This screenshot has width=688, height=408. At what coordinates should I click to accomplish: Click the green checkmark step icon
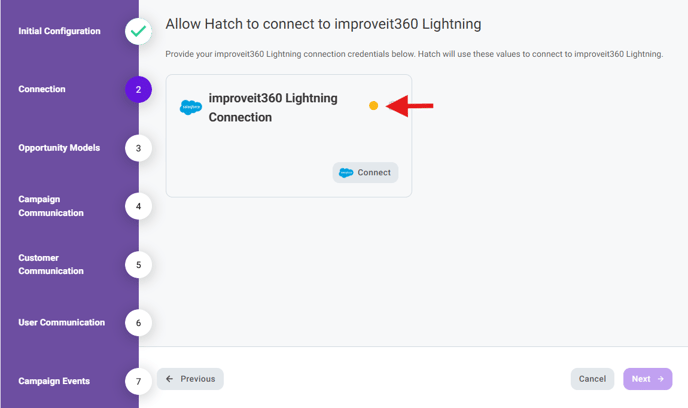point(138,31)
